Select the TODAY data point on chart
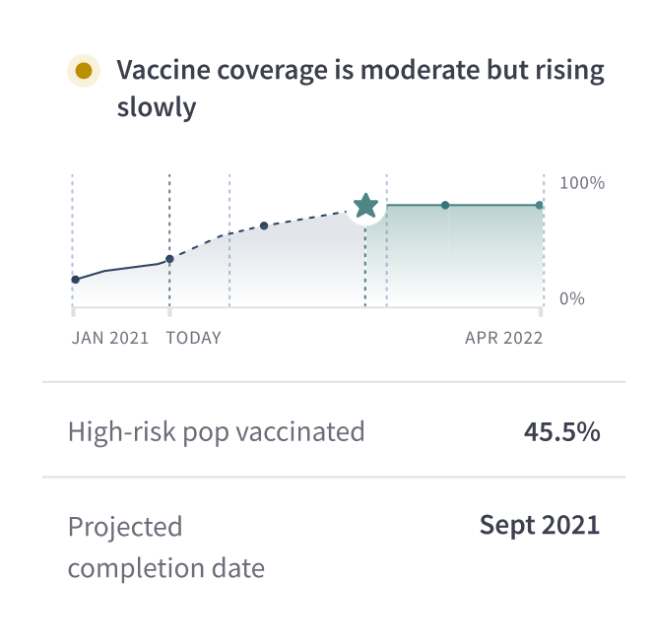The width and height of the screenshot is (653, 644). point(169,259)
